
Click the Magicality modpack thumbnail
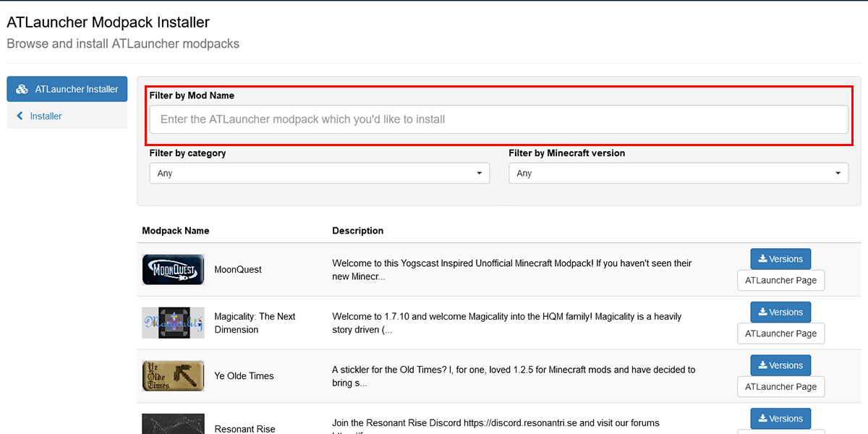173,323
